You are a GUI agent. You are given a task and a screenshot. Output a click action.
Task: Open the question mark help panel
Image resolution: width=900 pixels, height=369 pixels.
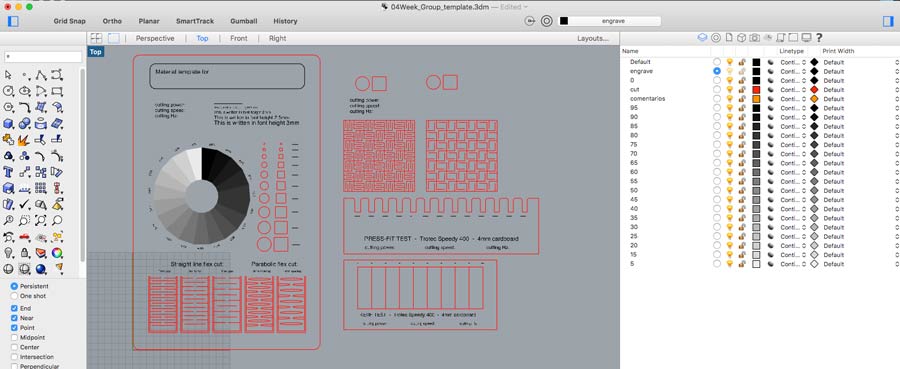[819, 38]
